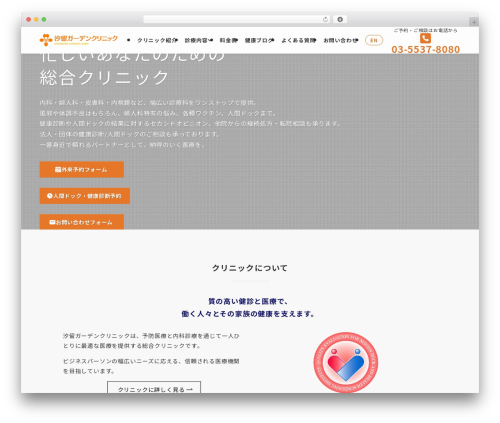The image size is (500, 423).
Task: Click the ご予約・ご相談はお電話から text
Action: click(x=426, y=30)
